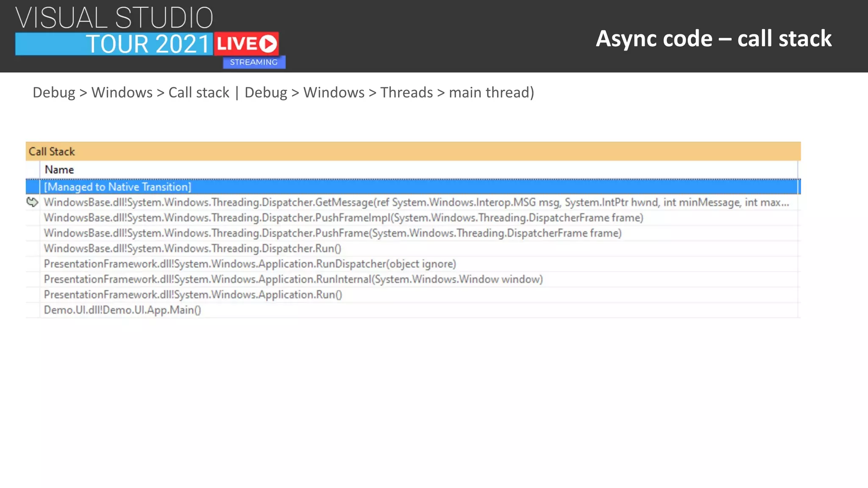Click the Name column header
The image size is (868, 488).
[419, 170]
